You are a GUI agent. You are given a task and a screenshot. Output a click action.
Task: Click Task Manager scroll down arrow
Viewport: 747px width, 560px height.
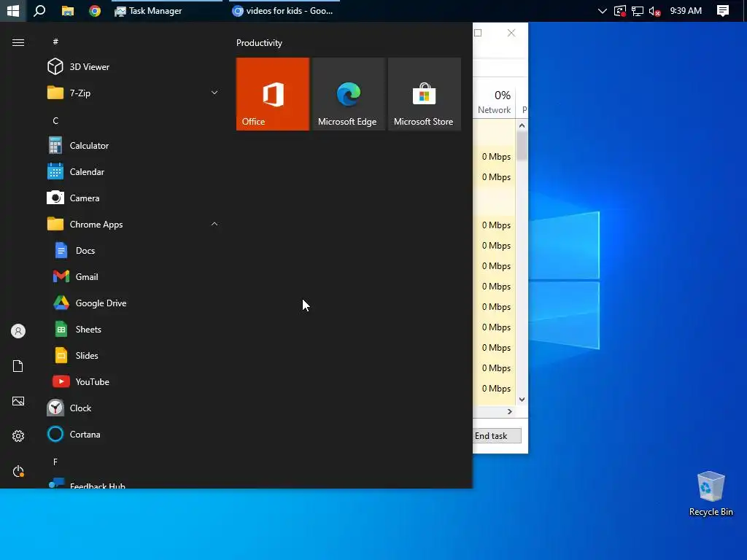522,400
